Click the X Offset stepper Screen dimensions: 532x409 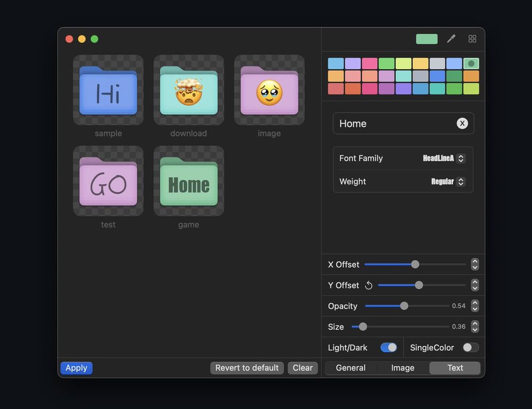(475, 264)
